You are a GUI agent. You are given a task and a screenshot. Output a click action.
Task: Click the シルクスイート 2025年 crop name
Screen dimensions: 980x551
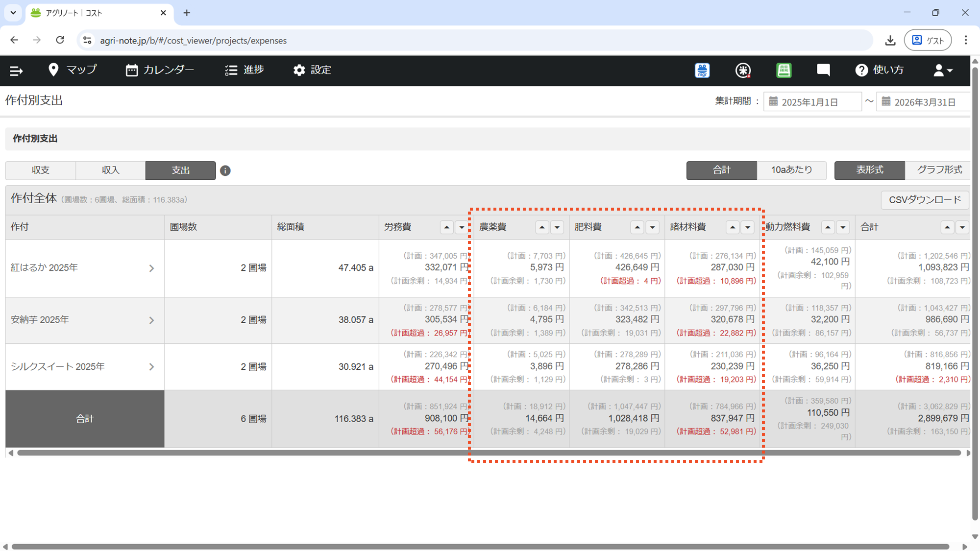(x=58, y=366)
